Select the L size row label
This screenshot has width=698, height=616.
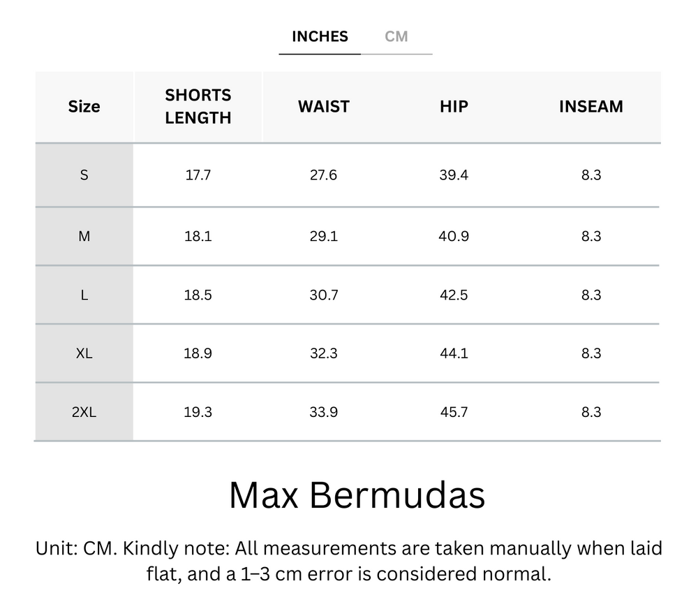[84, 295]
